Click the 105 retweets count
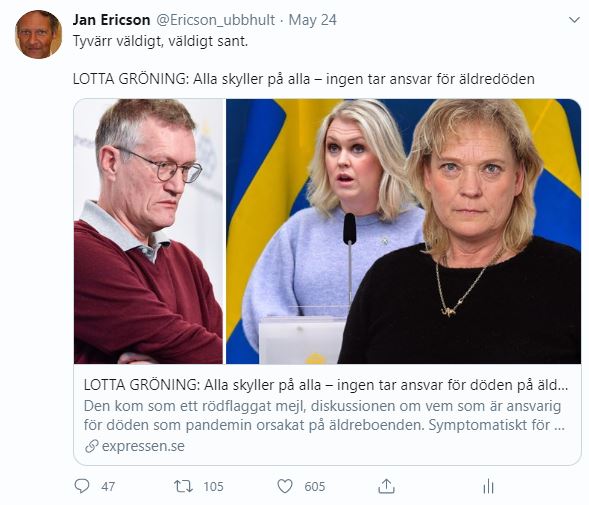Viewport: 589px width, 505px height. point(213,487)
